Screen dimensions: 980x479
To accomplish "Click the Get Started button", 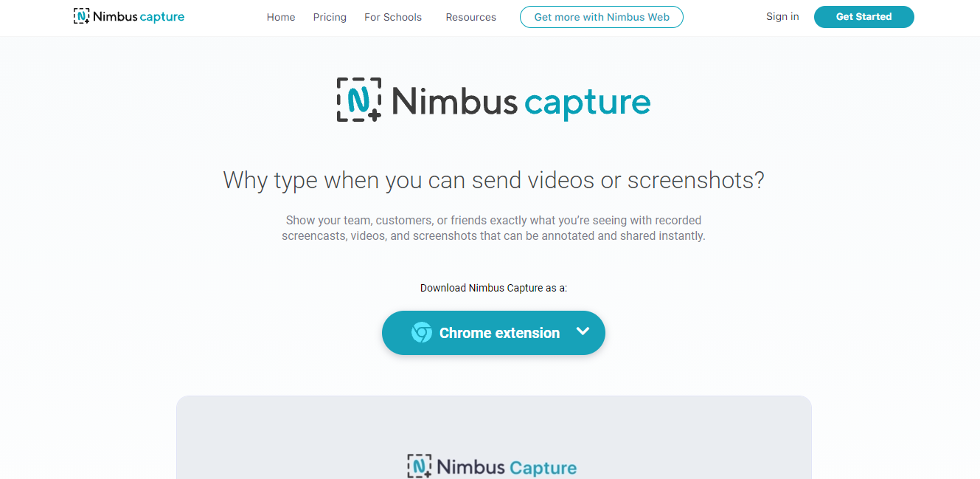I will 864,17.
